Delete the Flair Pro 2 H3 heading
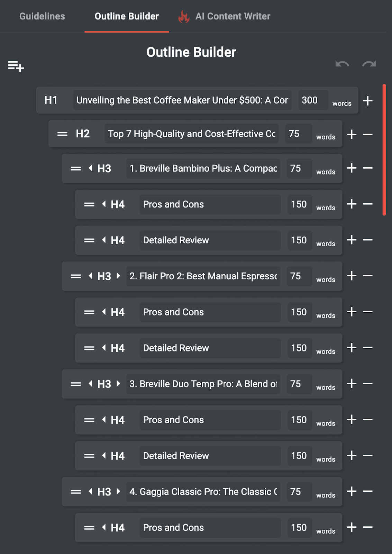The height and width of the screenshot is (554, 392). (368, 276)
